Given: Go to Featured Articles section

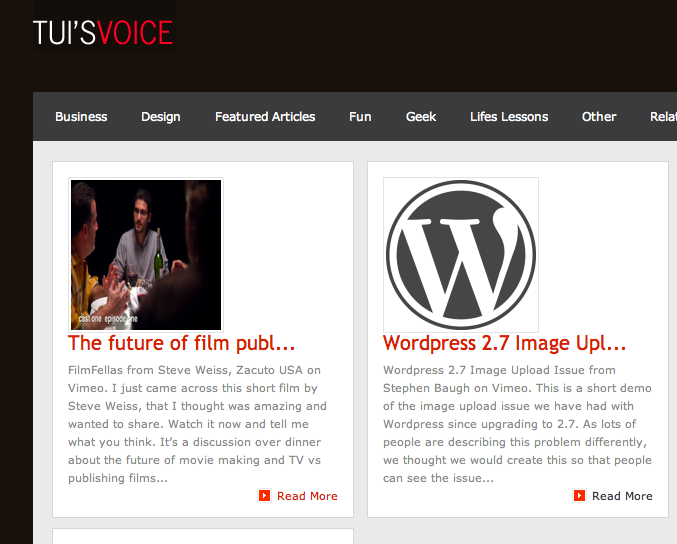Looking at the screenshot, I should (265, 117).
